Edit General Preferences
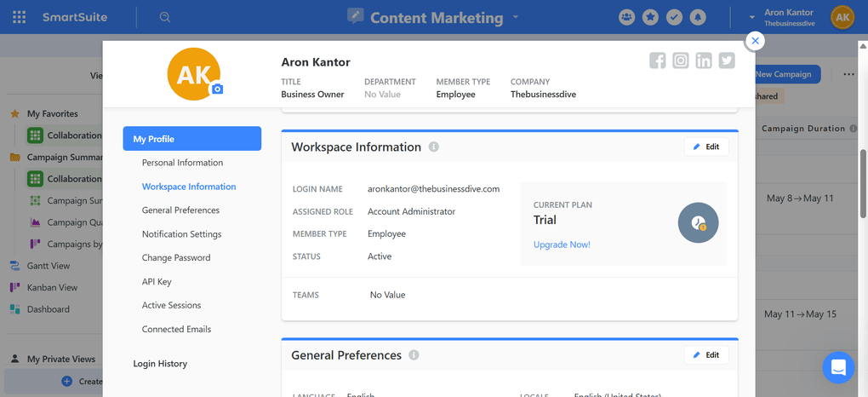This screenshot has width=868, height=397. tap(706, 355)
